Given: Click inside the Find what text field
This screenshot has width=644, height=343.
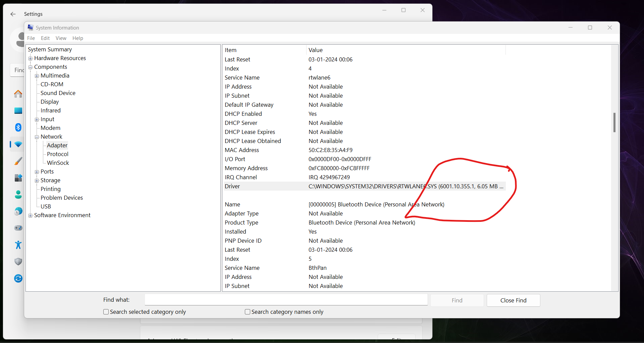Looking at the screenshot, I should coord(286,299).
